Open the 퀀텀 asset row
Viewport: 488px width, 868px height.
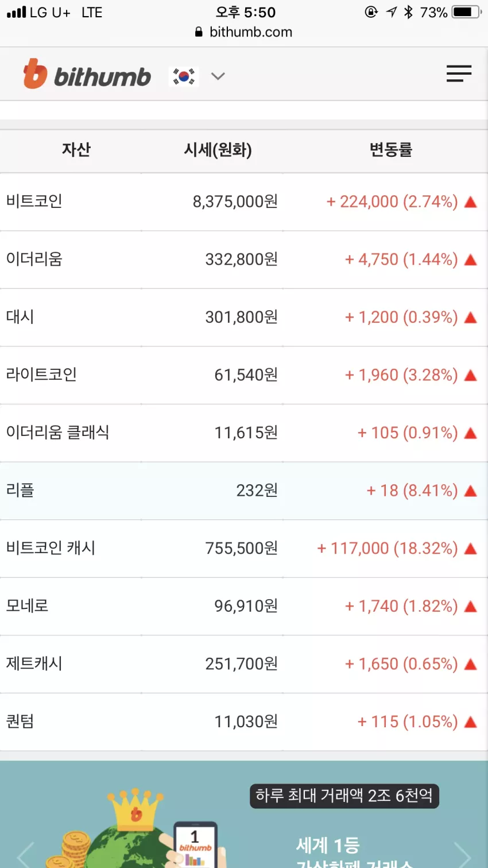[x=244, y=722]
